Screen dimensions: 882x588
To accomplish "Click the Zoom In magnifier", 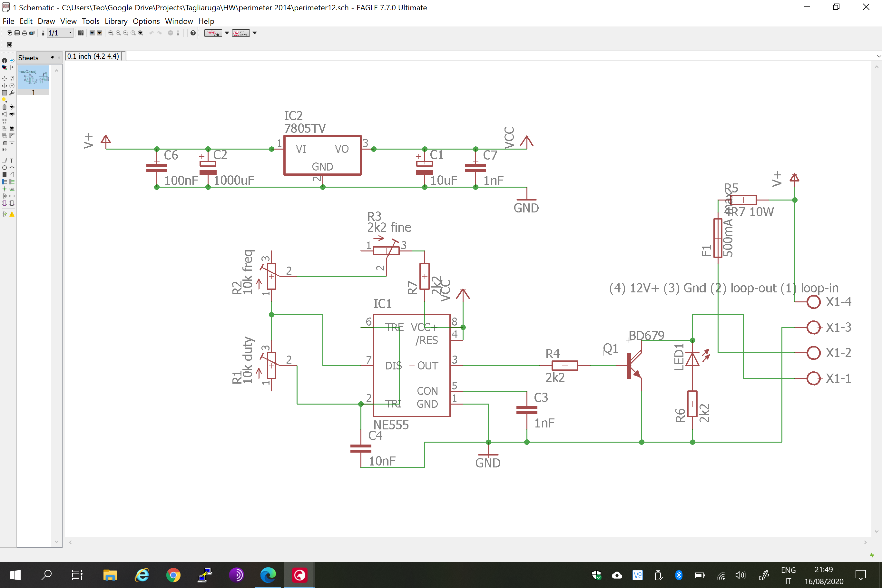I will (118, 33).
